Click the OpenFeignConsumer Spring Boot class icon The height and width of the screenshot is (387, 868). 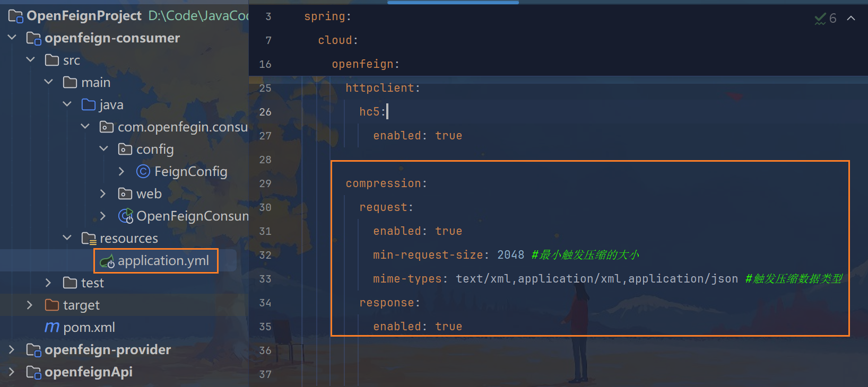pos(126,216)
